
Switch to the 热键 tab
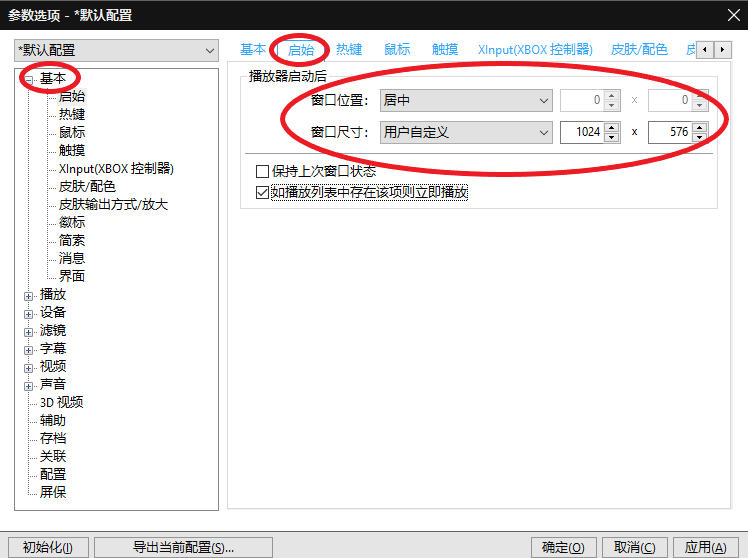(x=349, y=49)
